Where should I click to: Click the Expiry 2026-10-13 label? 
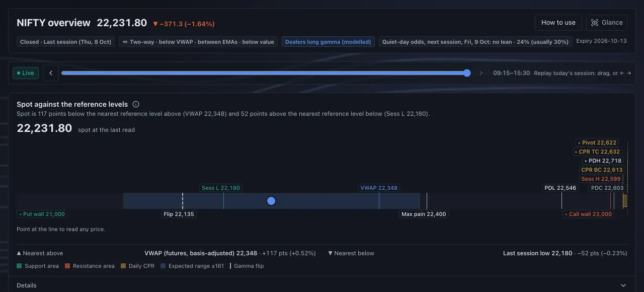click(x=602, y=41)
